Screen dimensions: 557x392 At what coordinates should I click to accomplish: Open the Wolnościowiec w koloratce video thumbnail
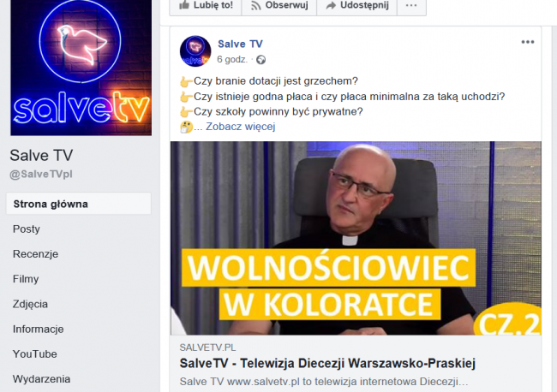point(356,238)
